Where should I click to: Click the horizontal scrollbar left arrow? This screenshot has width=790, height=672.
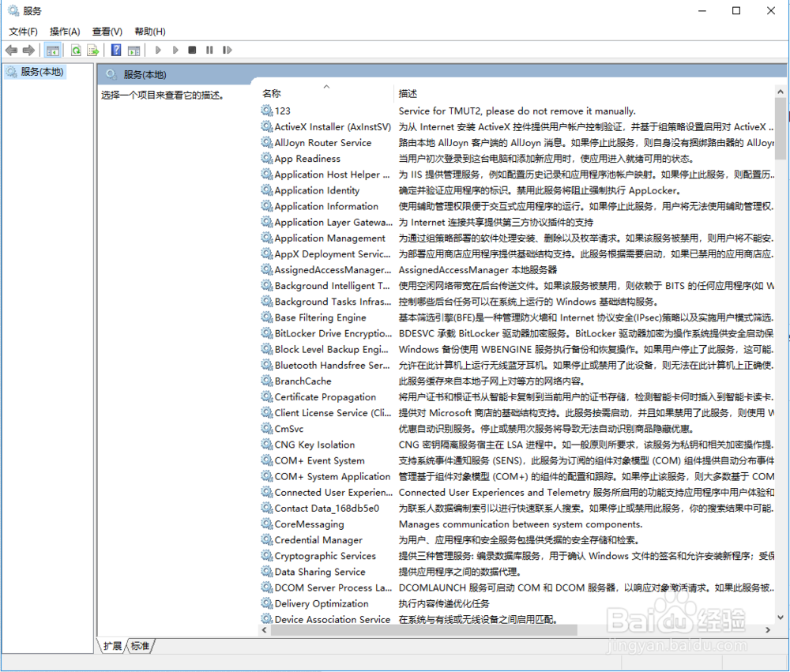click(264, 629)
